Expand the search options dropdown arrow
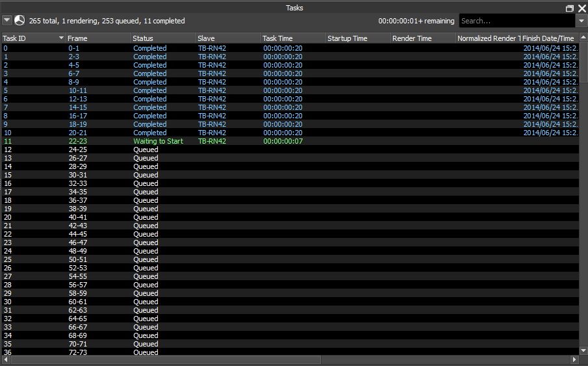The width and height of the screenshot is (588, 366). coord(582,21)
